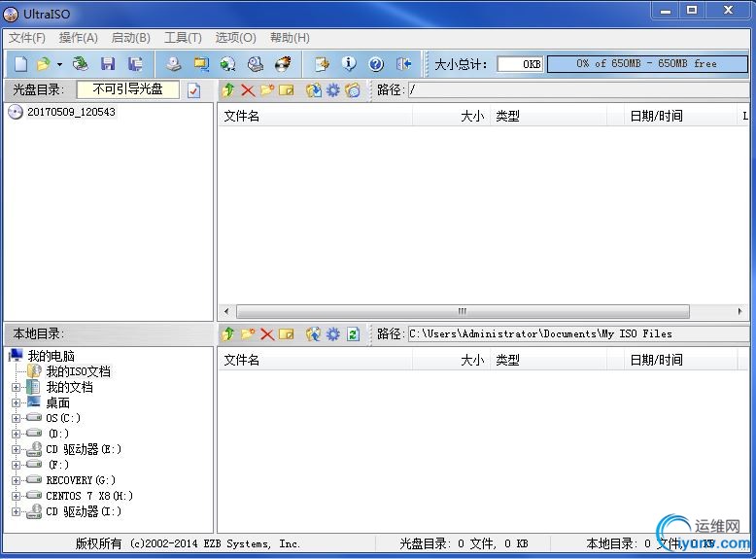Open an existing ISO file

[44, 63]
